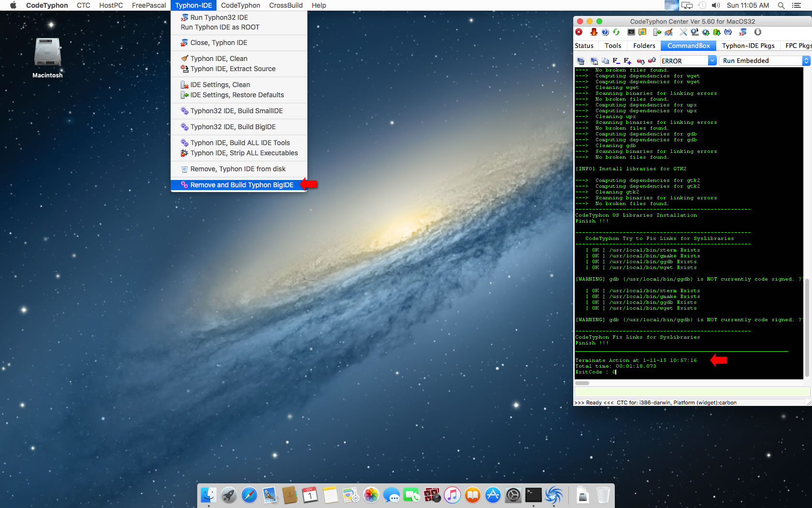The width and height of the screenshot is (812, 508).
Task: Switch to the Folders tab
Action: [x=644, y=45]
